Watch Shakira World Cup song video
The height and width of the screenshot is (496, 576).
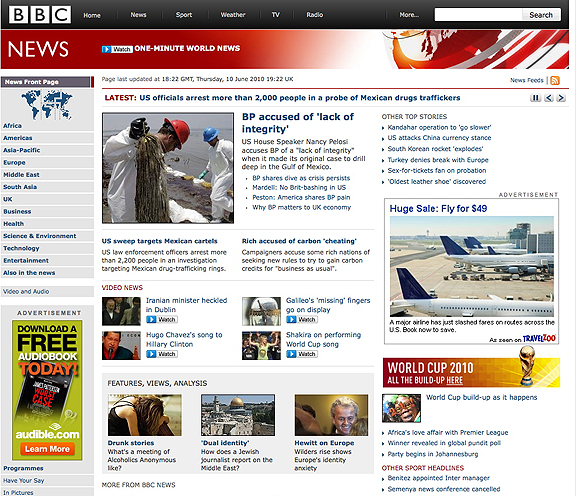(x=302, y=354)
